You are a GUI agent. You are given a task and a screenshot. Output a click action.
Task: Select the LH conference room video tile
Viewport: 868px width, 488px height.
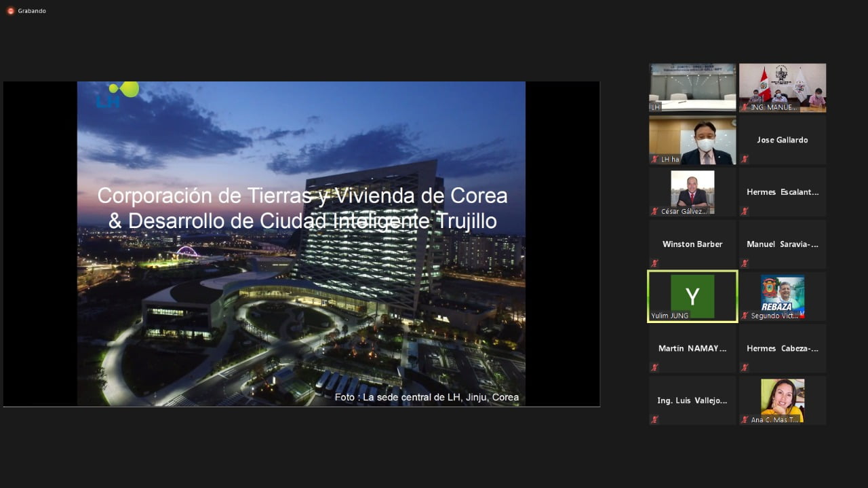(x=692, y=88)
